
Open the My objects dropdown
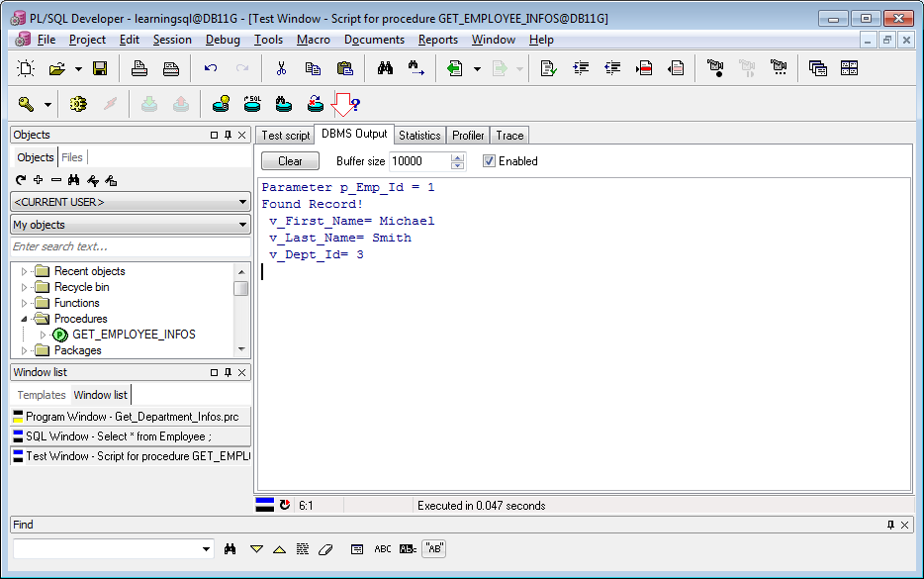[131, 225]
